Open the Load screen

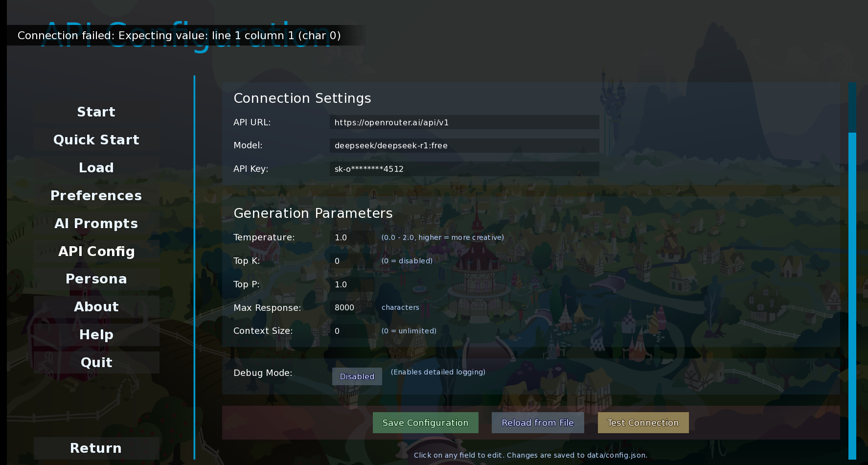(96, 168)
